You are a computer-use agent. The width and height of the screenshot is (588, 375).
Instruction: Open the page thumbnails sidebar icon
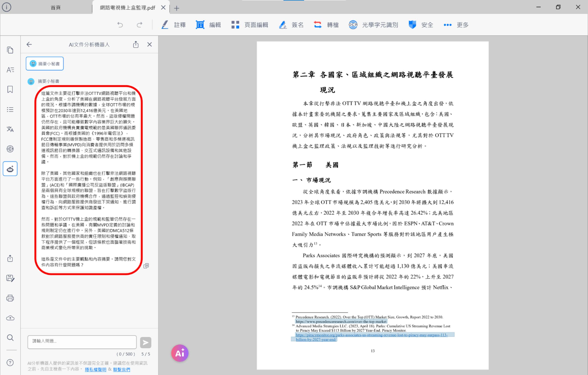pyautogui.click(x=10, y=50)
